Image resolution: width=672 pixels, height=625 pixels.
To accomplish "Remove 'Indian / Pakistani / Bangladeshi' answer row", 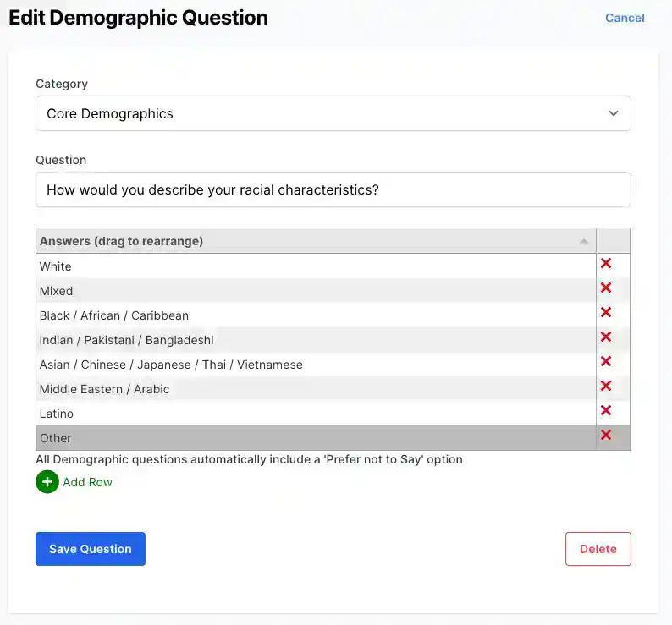I will [606, 337].
